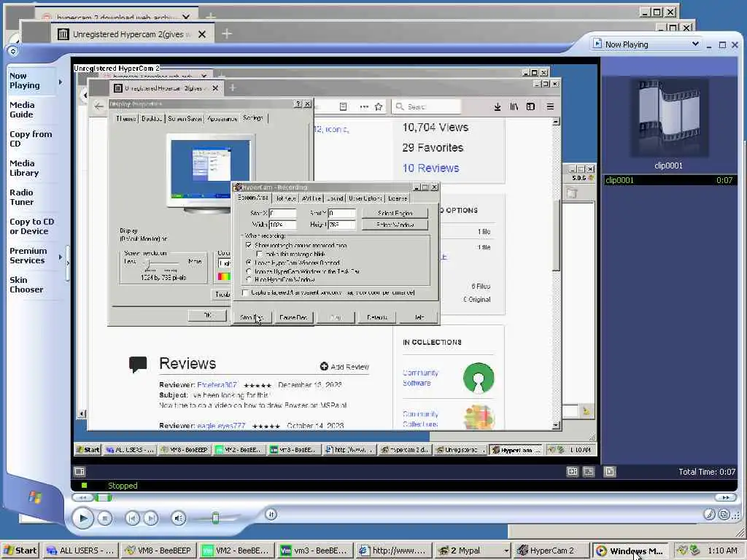Click the Next track button
This screenshot has height=560, width=747.
click(x=151, y=518)
